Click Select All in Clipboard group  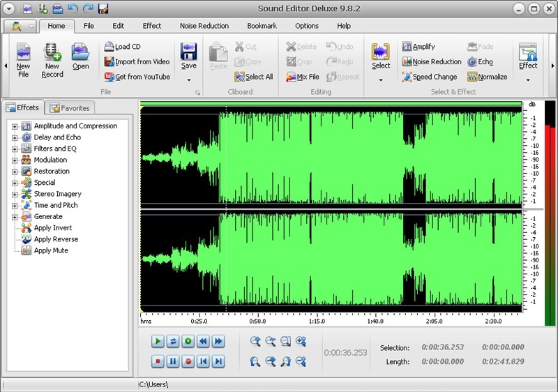(254, 77)
